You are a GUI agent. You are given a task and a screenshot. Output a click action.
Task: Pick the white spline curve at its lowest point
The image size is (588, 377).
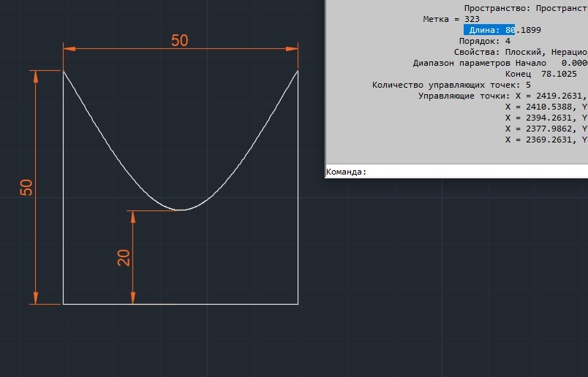[x=181, y=210]
